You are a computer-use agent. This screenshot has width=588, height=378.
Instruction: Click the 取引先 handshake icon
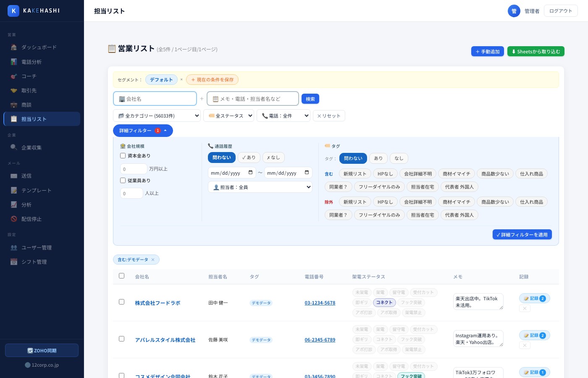[x=14, y=90]
